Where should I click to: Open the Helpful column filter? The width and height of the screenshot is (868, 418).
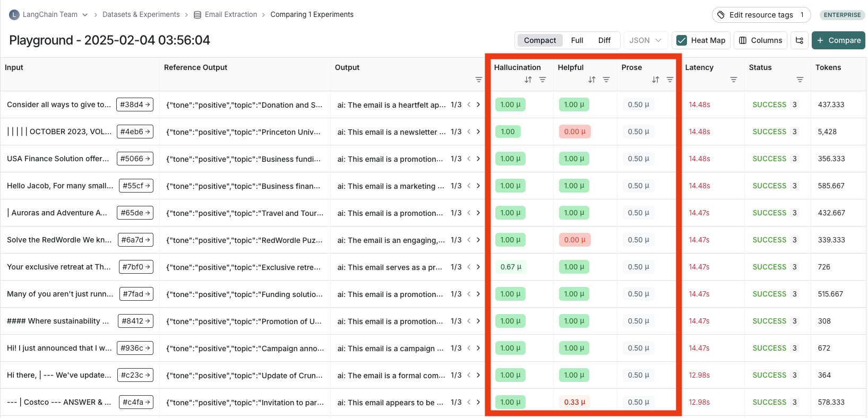(x=606, y=80)
